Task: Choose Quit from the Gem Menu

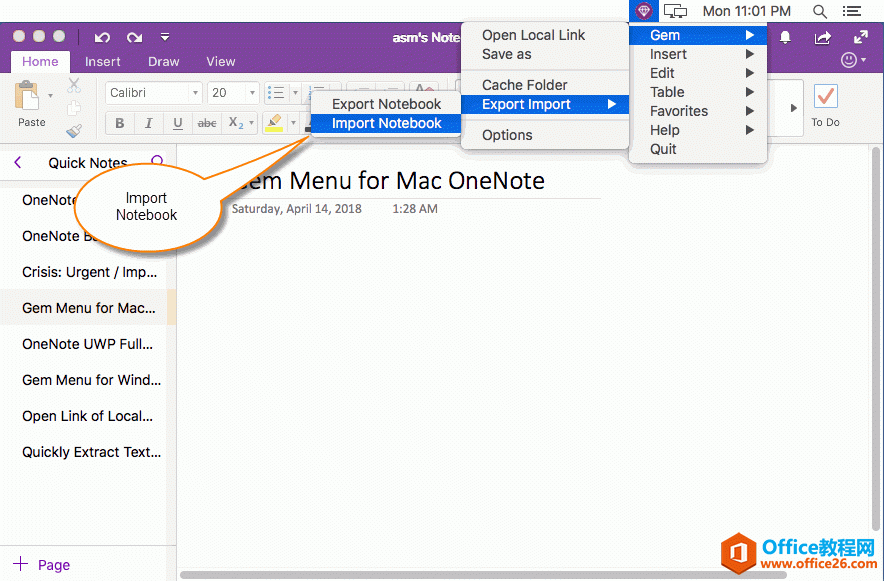Action: [698, 149]
